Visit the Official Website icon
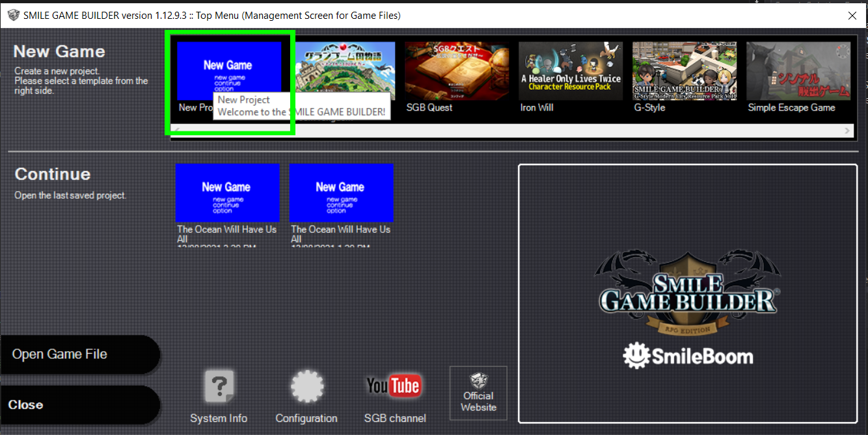This screenshot has height=435, width=868. (x=478, y=393)
